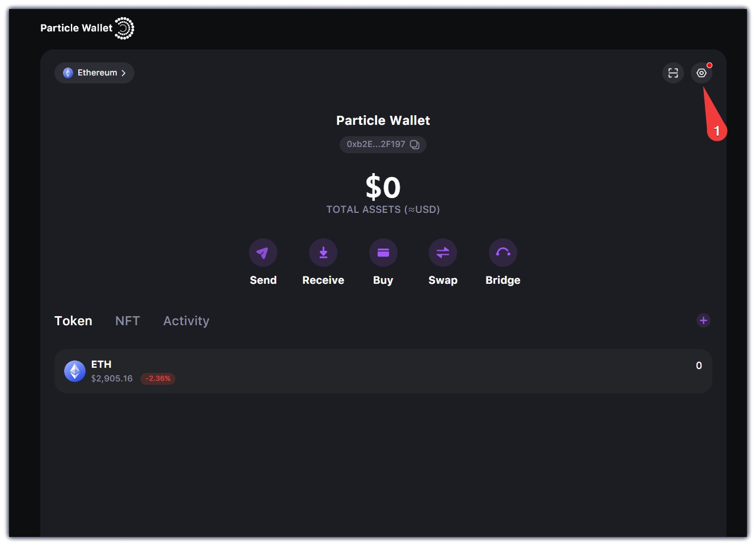
Task: Select the ETH name in the token list
Action: [101, 364]
